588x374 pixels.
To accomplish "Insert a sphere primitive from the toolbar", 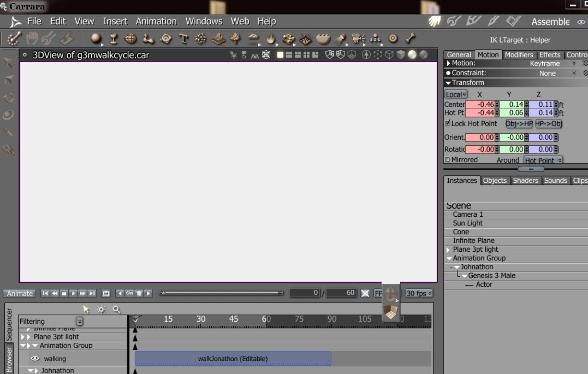I will (x=96, y=38).
